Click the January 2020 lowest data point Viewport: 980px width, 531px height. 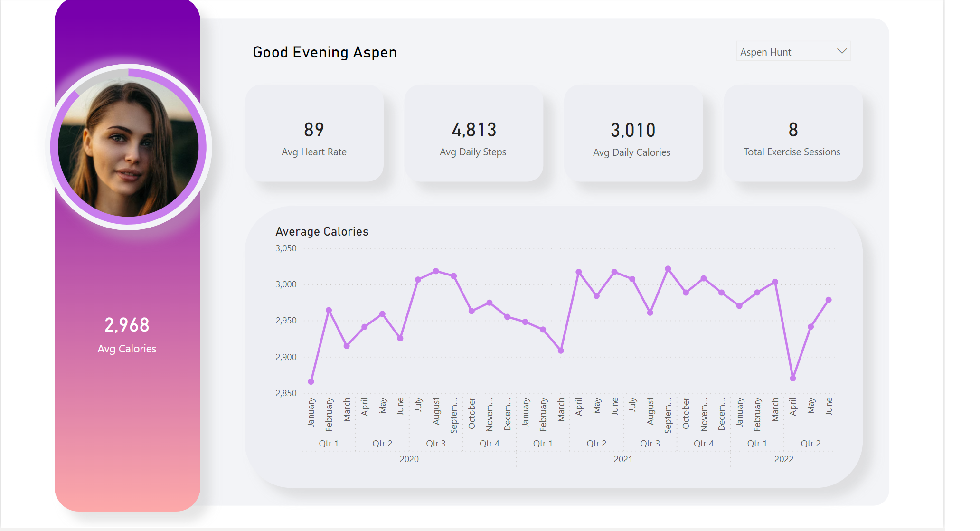point(311,381)
